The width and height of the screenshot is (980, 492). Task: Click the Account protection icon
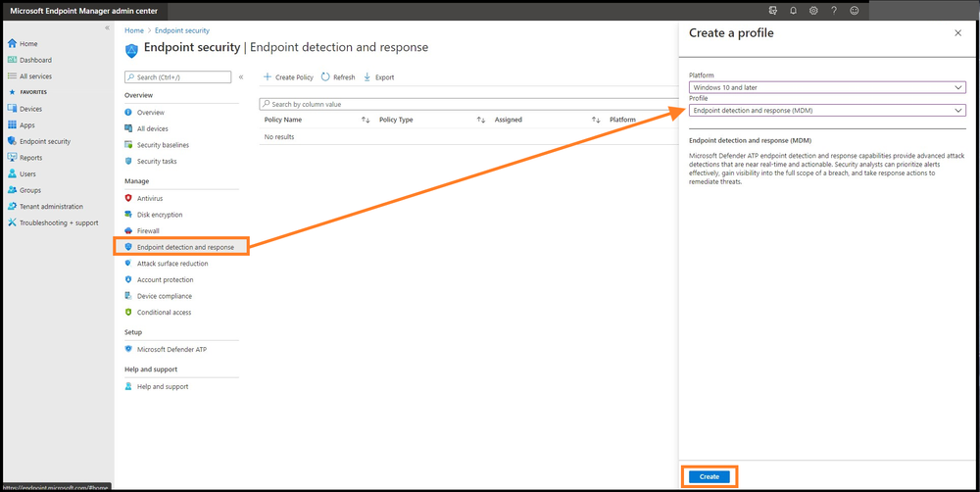pyautogui.click(x=128, y=279)
